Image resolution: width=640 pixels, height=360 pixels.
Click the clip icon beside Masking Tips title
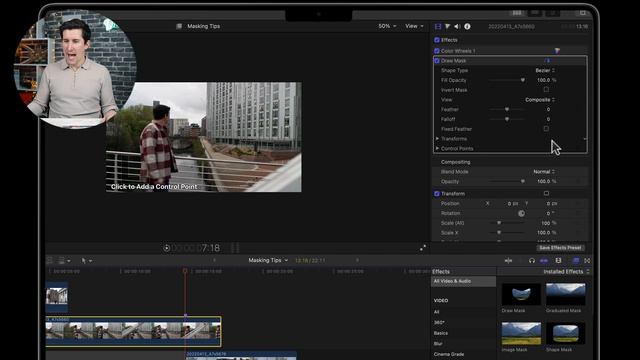tap(179, 26)
